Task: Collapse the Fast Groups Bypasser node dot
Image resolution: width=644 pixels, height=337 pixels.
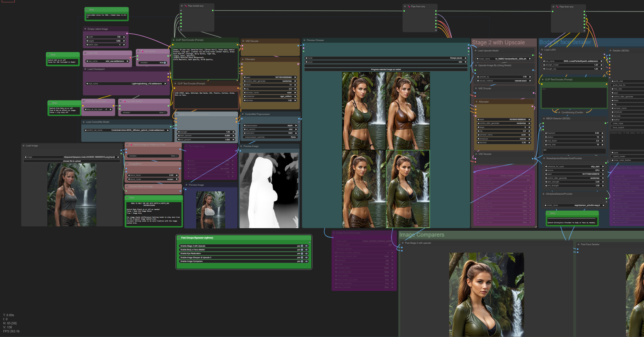Action: click(x=179, y=238)
